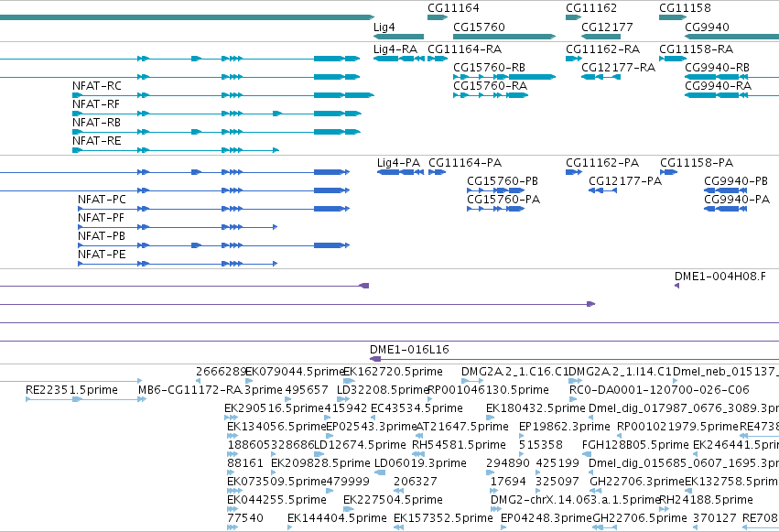Click the Lig4-RA transcript label
Screen dimensions: 779x532
(x=395, y=49)
